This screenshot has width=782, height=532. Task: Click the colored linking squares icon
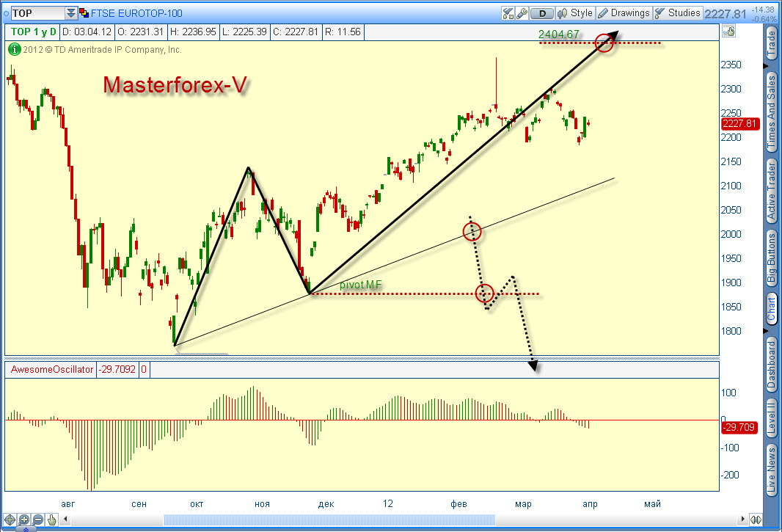pyautogui.click(x=84, y=13)
